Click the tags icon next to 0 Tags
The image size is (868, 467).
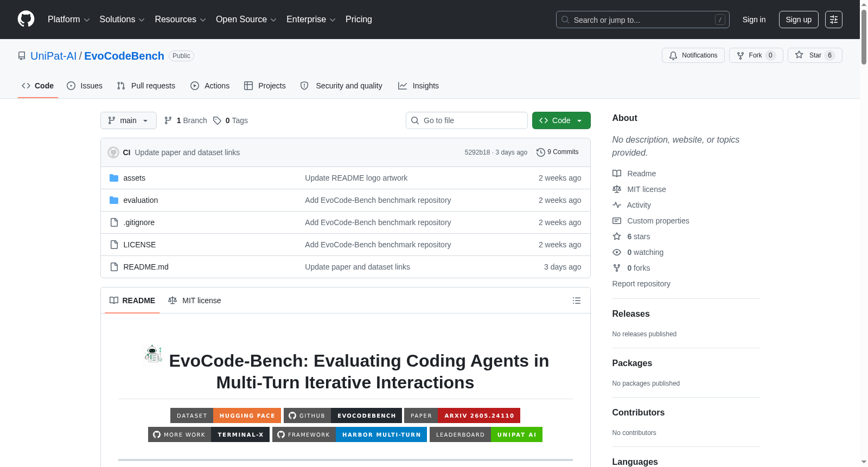(x=217, y=120)
